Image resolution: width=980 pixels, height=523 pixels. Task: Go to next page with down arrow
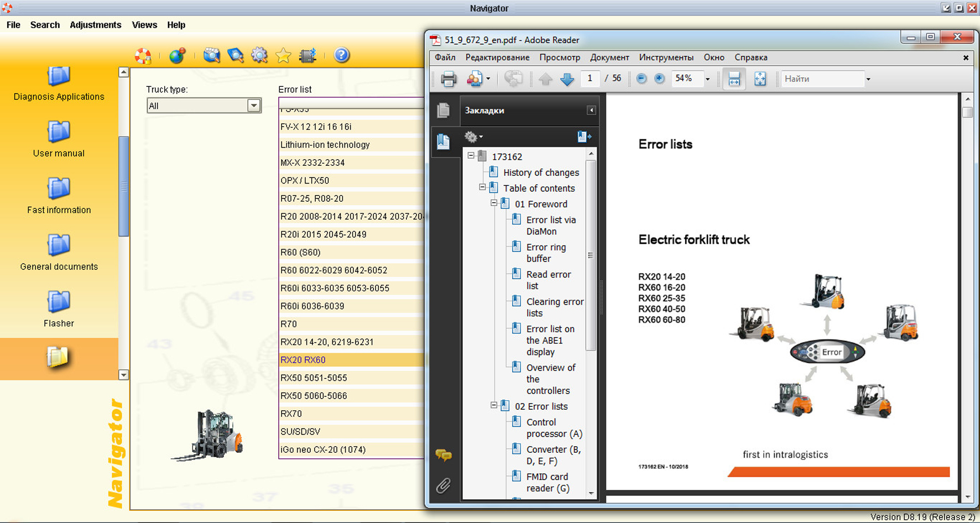point(567,79)
